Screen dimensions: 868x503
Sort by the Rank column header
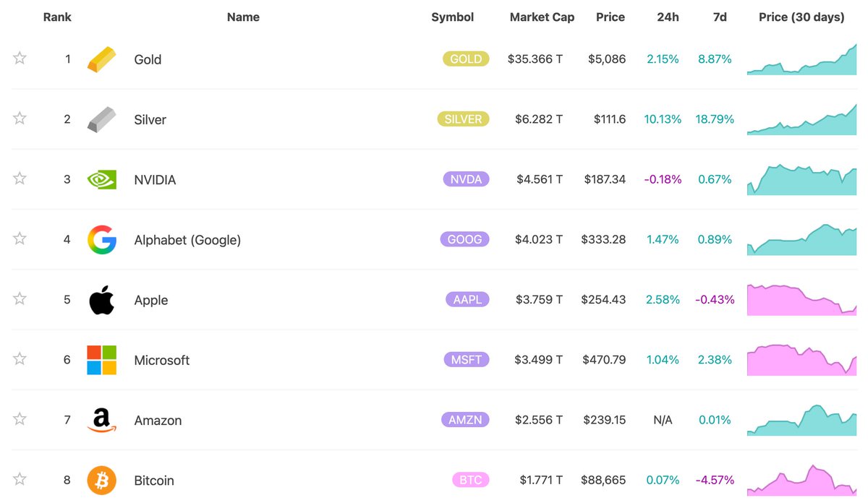pyautogui.click(x=57, y=17)
